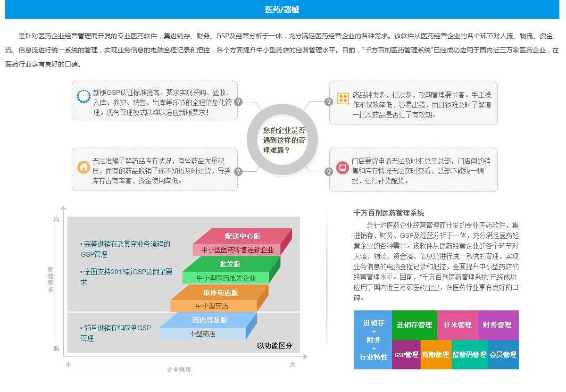Select the blue 药店普及版 tier label
This screenshot has width=566, height=392.
209,320
